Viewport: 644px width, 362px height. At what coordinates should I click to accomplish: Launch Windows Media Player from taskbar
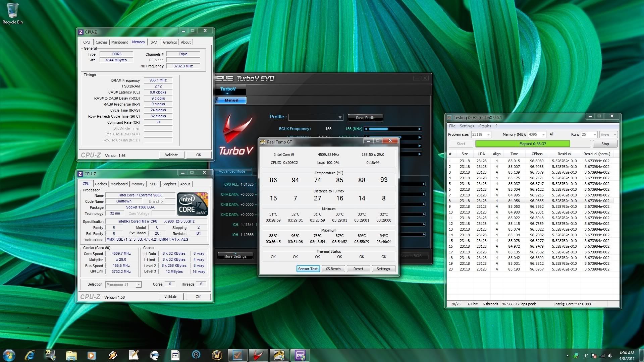(x=92, y=355)
